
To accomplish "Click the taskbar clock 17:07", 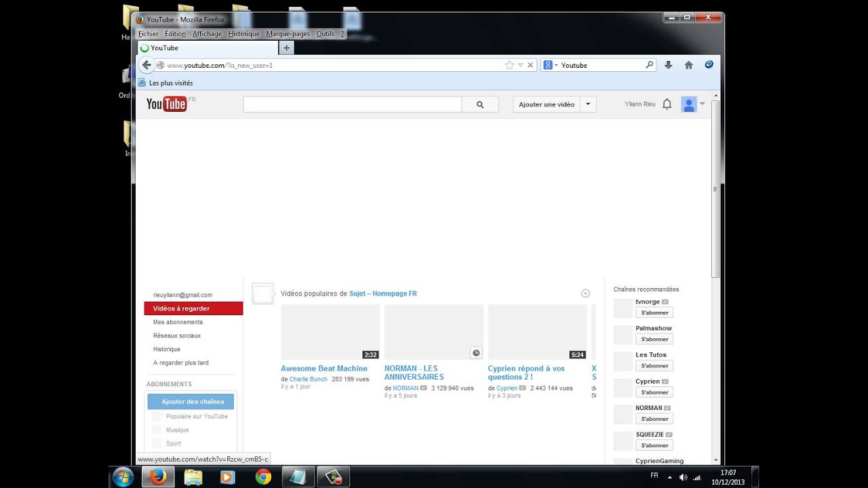I will click(x=727, y=472).
